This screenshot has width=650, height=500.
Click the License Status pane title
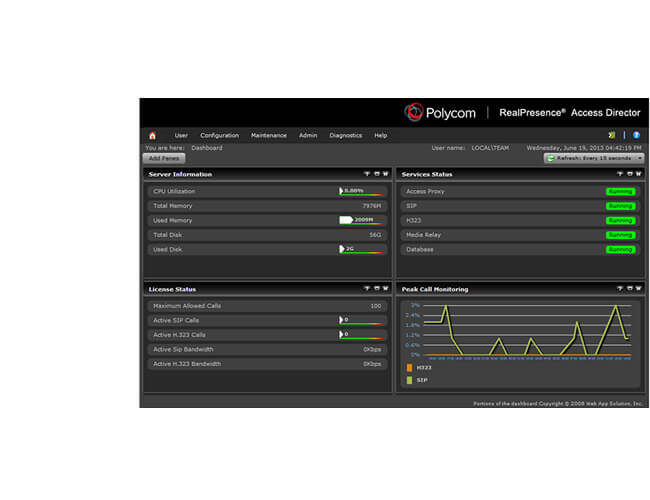click(x=172, y=289)
